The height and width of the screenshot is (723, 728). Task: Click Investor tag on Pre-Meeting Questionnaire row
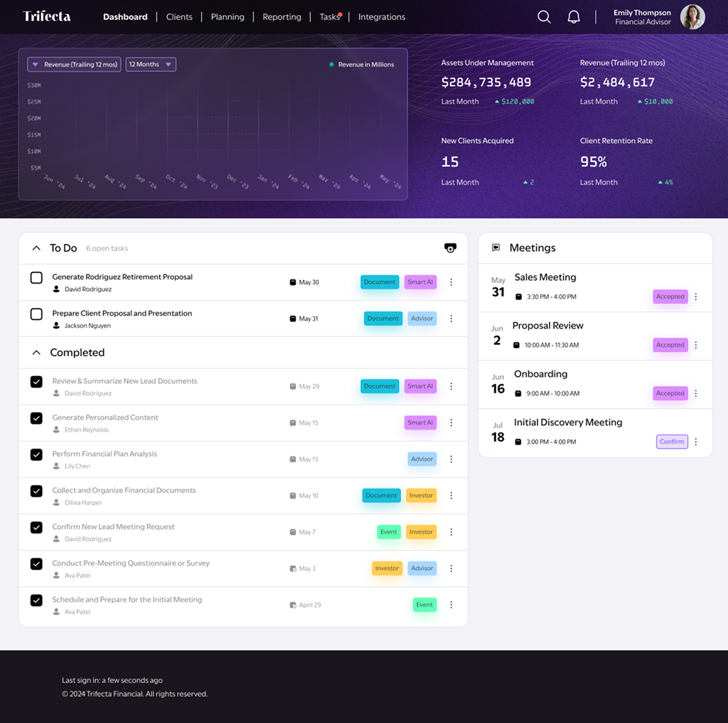(x=387, y=568)
